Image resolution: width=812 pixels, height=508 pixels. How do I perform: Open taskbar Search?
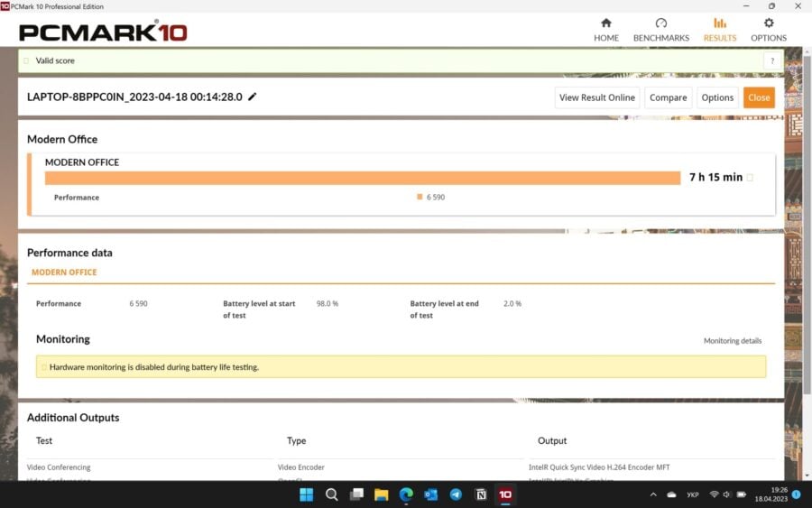coord(332,494)
